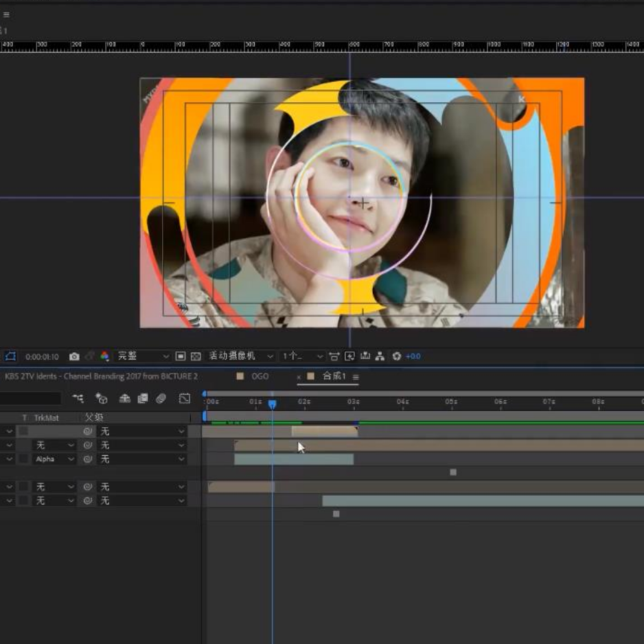
Task: Click the frame blending icon in timeline
Action: pyautogui.click(x=143, y=398)
